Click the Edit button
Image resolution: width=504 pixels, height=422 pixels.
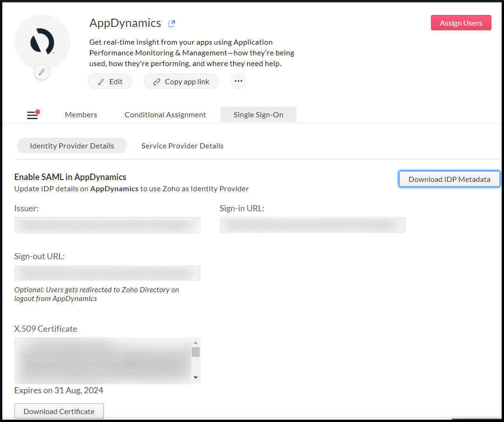(110, 81)
